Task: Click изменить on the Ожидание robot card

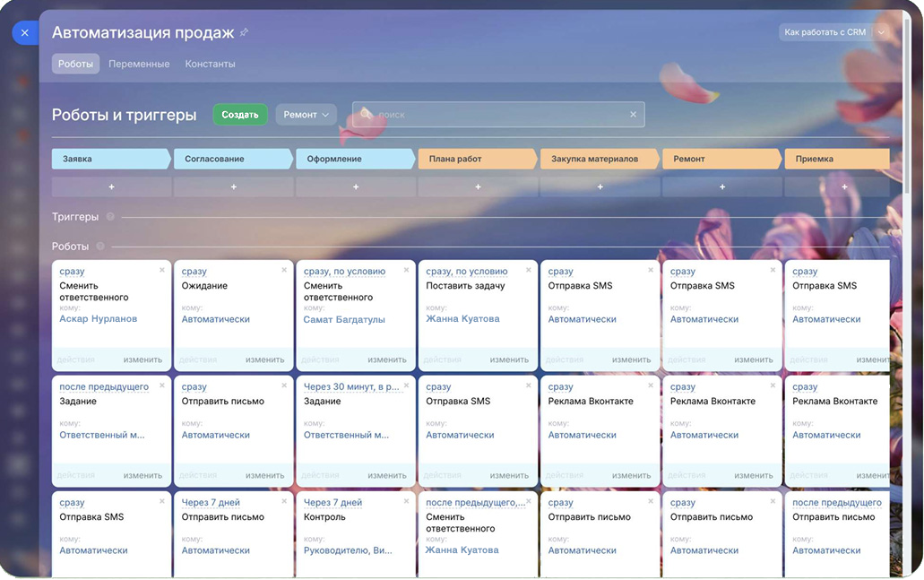Action: point(264,359)
